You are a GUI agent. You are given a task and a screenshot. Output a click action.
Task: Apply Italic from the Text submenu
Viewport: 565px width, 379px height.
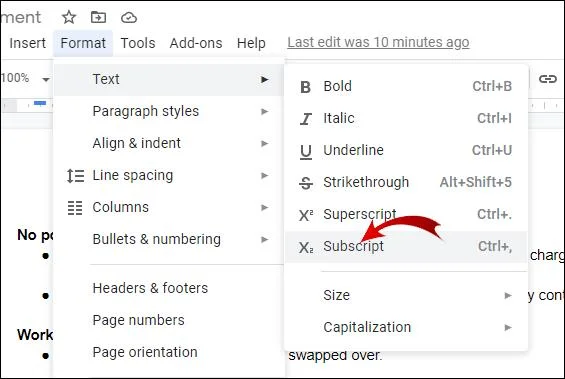click(x=406, y=119)
